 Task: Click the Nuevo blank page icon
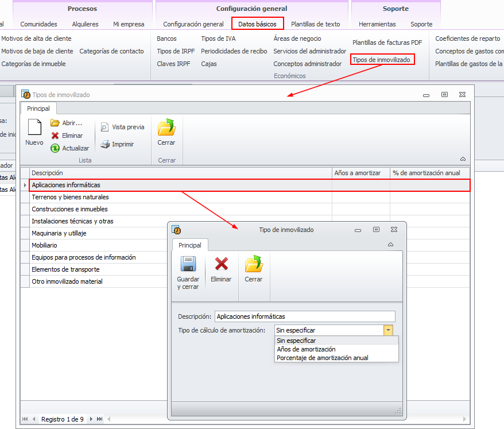34,127
